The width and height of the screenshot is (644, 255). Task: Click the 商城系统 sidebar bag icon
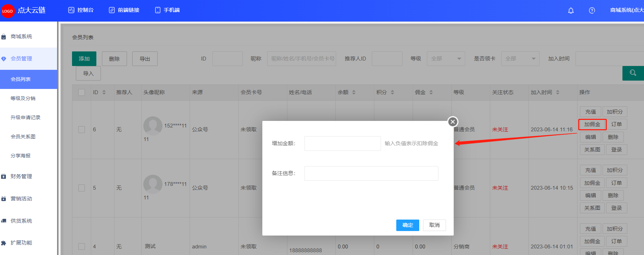pos(3,37)
